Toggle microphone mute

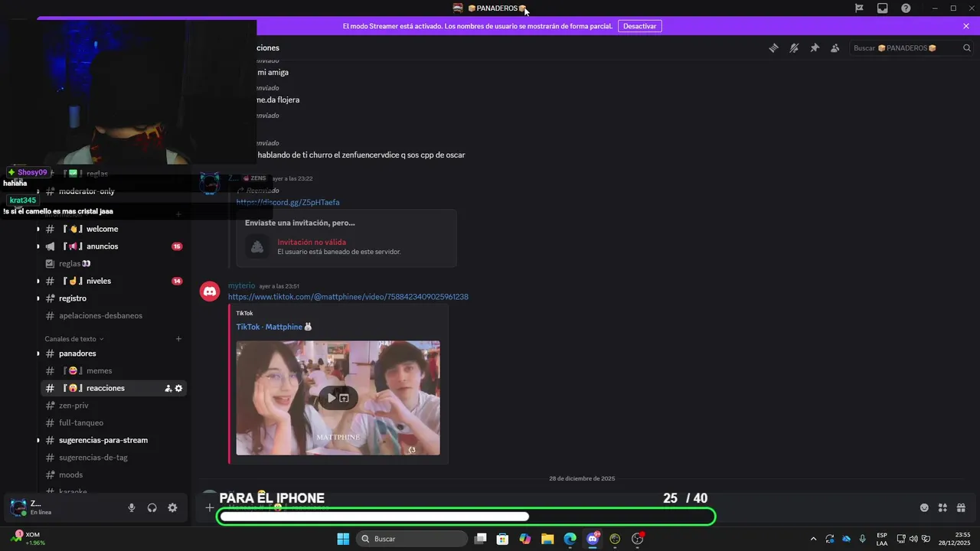click(x=132, y=507)
